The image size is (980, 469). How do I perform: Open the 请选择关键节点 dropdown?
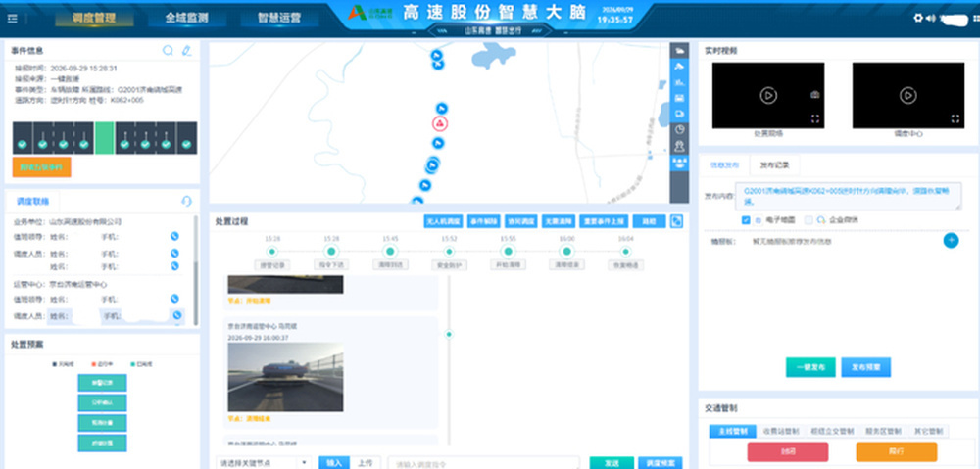[264, 463]
